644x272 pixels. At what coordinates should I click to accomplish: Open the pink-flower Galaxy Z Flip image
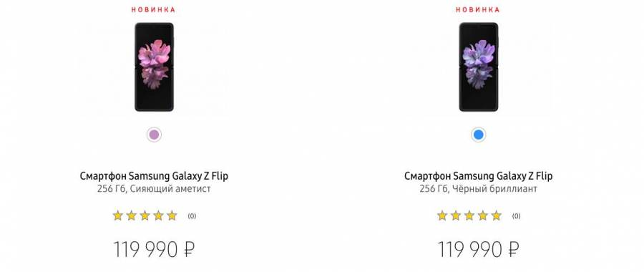(x=154, y=67)
